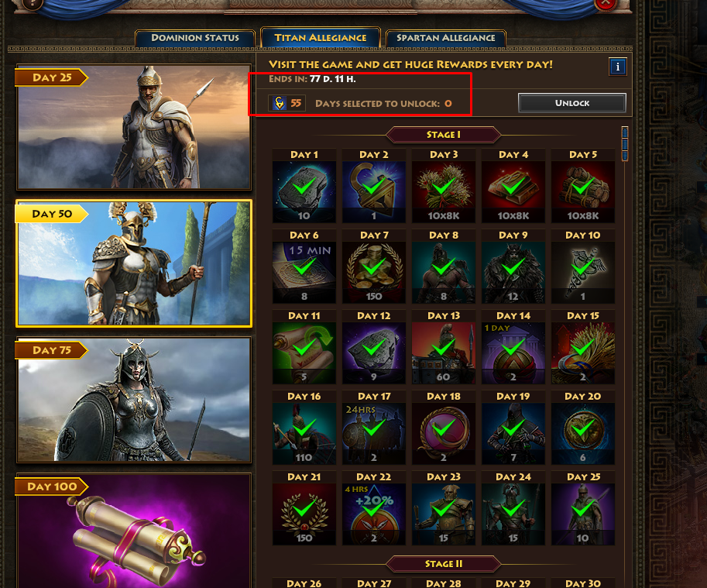Select the Day 75 shield maiden milestone
Viewport: 707px width, 588px height.
coord(134,400)
